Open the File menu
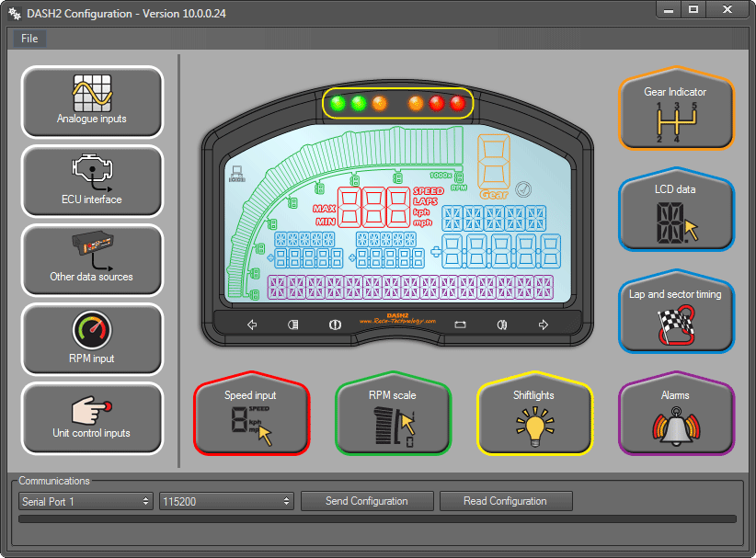 (29, 39)
